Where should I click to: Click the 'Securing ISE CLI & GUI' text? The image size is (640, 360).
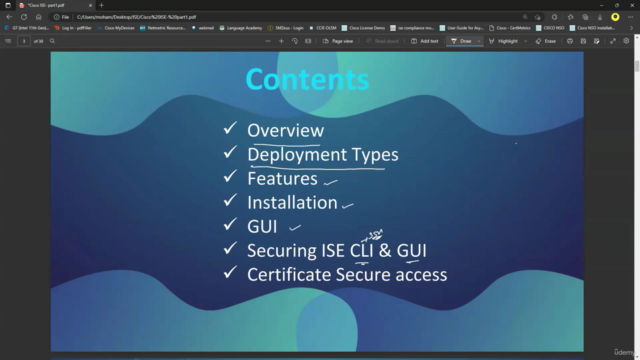pyautogui.click(x=337, y=251)
